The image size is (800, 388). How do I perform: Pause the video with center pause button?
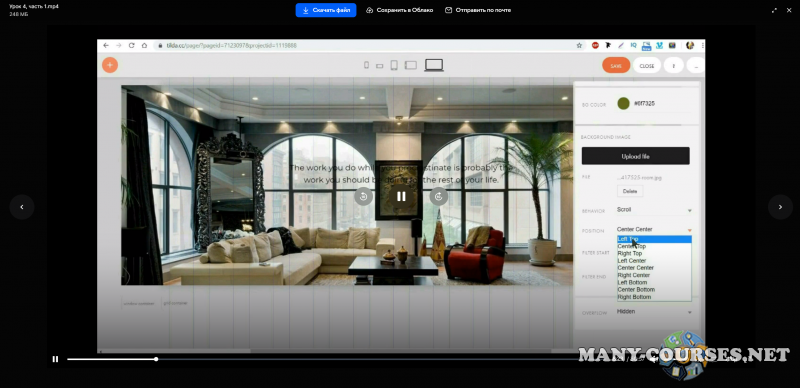(401, 196)
